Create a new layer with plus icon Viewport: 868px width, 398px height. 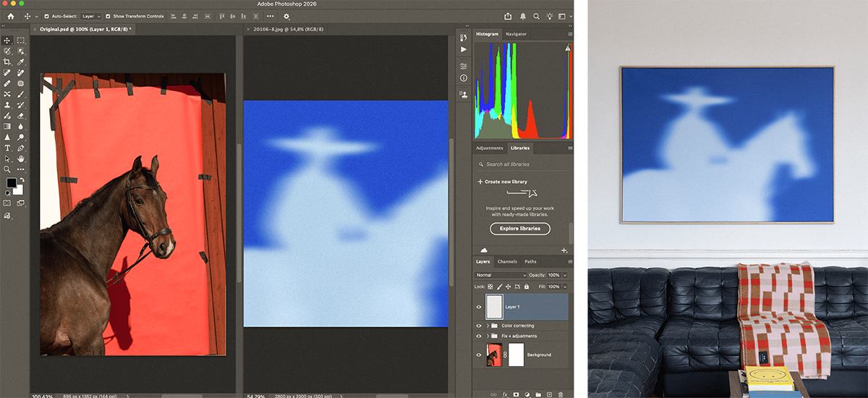click(x=550, y=394)
